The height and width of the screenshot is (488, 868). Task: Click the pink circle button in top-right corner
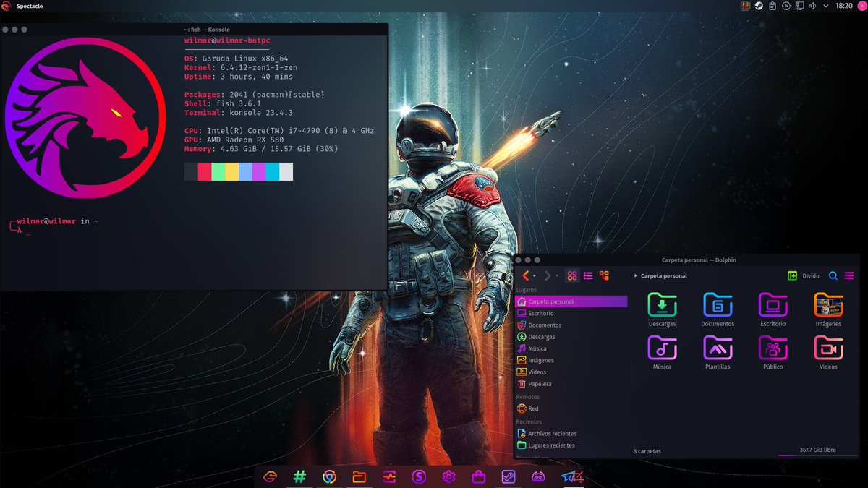pyautogui.click(x=861, y=6)
